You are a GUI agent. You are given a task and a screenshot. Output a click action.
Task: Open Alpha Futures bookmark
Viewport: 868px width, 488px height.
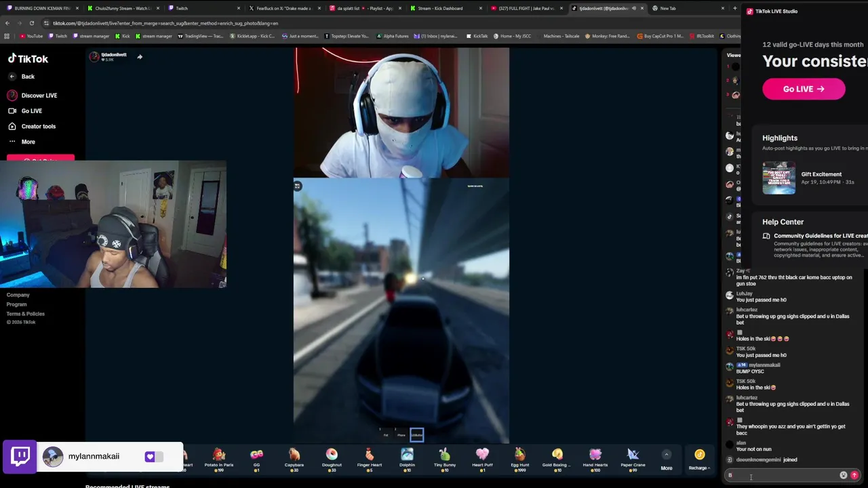coord(393,36)
